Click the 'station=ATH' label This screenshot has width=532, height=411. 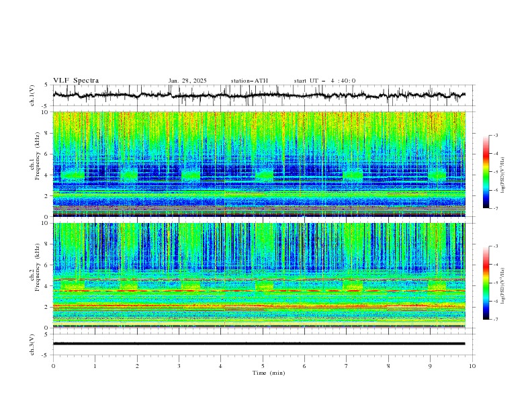tap(249, 81)
